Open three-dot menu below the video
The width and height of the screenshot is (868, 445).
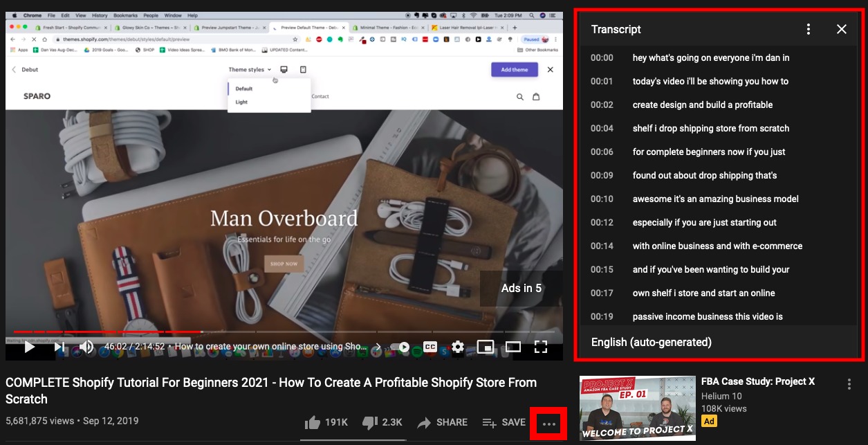click(549, 424)
